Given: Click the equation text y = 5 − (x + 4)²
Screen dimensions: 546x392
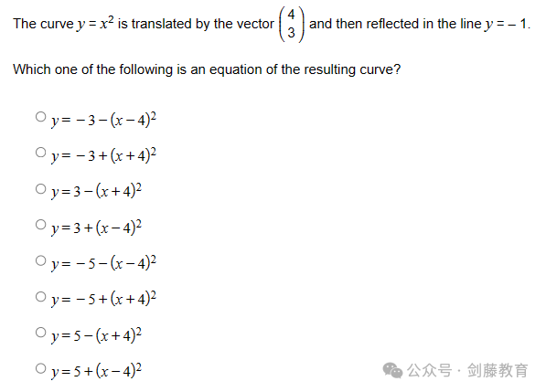Looking at the screenshot, I should pos(96,335).
